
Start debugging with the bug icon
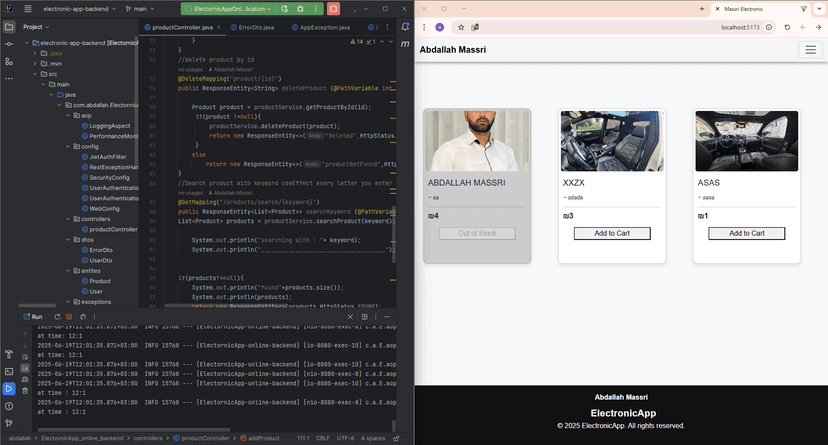(x=300, y=8)
